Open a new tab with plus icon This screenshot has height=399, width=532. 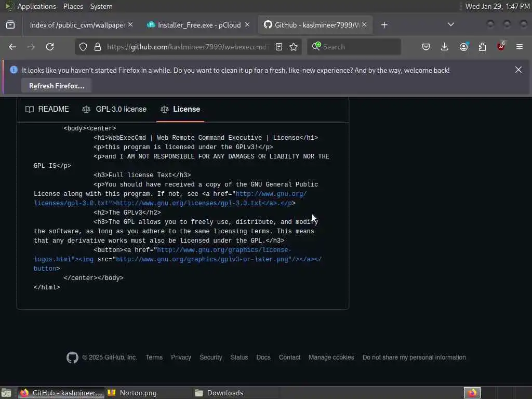pos(384,25)
